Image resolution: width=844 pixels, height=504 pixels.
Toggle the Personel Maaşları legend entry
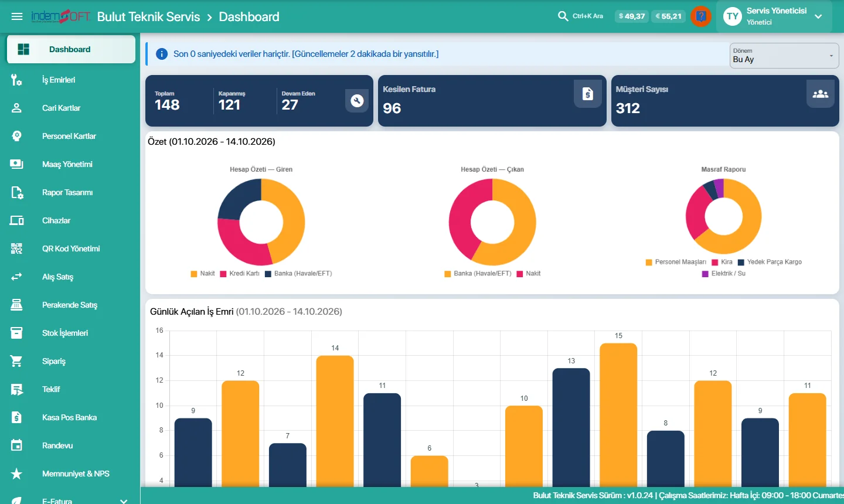[676, 262]
